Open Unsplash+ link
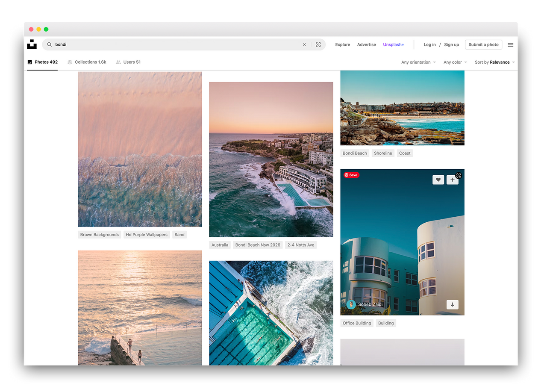Viewport: 547px width, 392px height. click(394, 44)
